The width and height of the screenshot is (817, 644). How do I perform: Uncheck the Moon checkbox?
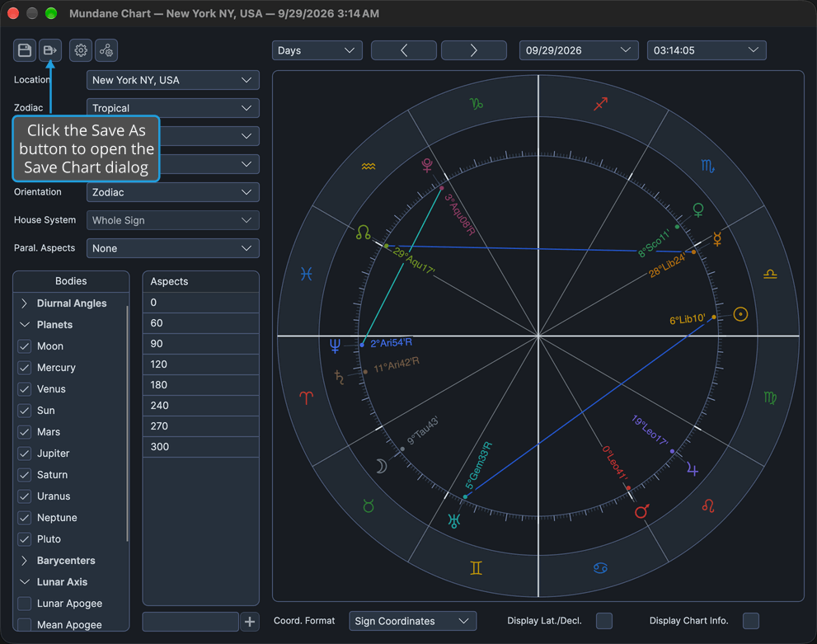coord(25,346)
